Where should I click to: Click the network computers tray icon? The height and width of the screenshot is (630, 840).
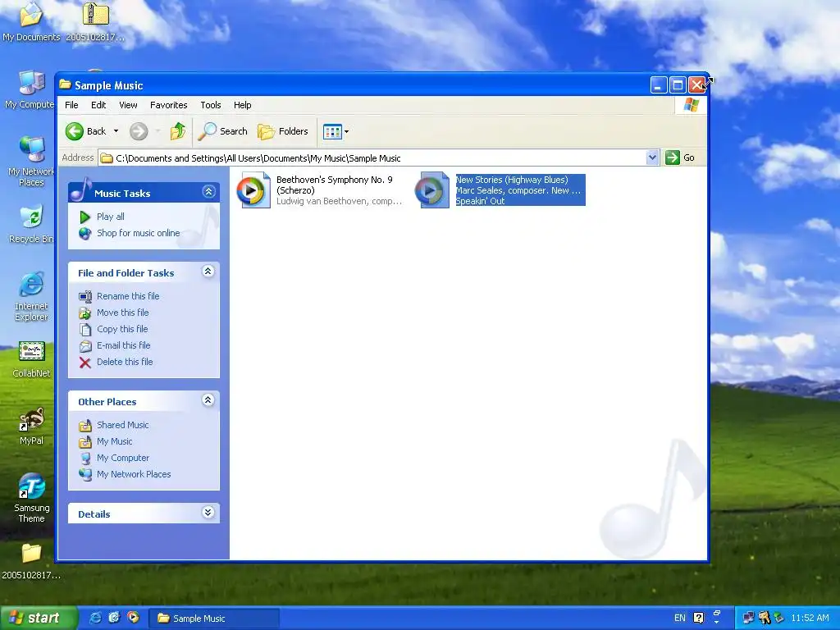pos(748,619)
